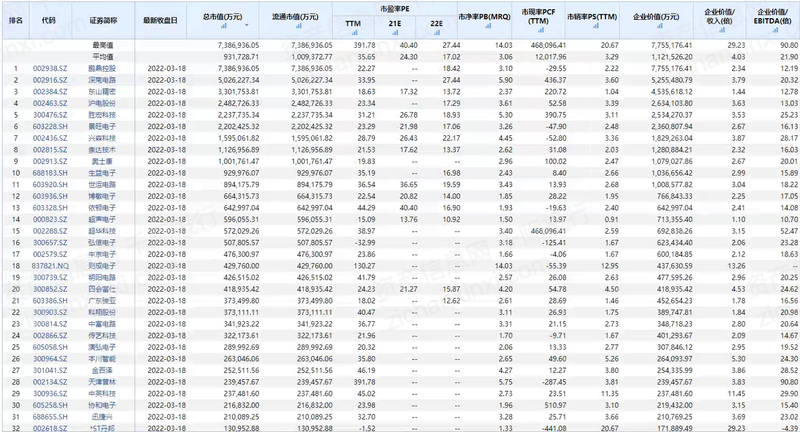Select 21E cell 36.65 in row 11
The width and height of the screenshot is (800, 432).
coord(408,185)
